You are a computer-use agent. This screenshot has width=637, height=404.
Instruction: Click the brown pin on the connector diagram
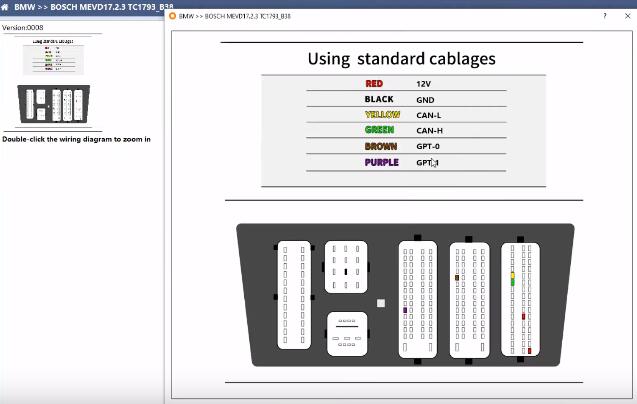457,278
